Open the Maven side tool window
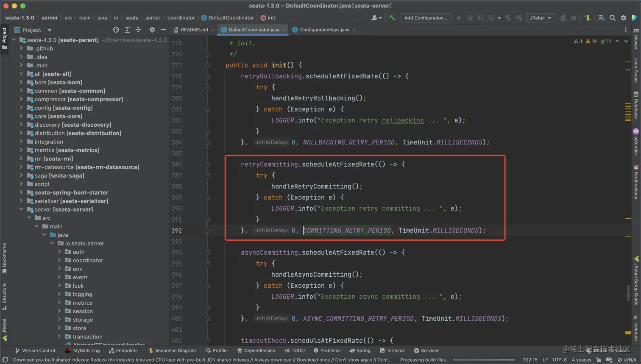 [x=636, y=39]
